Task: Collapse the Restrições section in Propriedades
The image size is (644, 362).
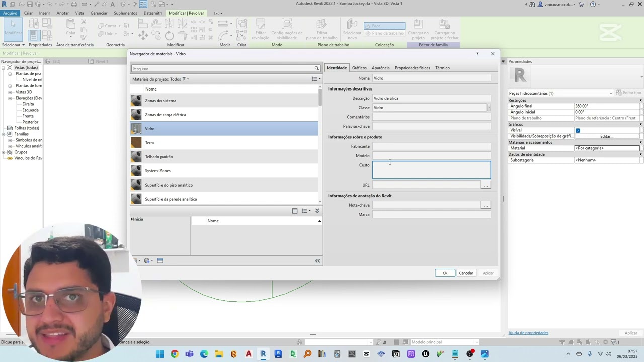Action: pos(640,100)
